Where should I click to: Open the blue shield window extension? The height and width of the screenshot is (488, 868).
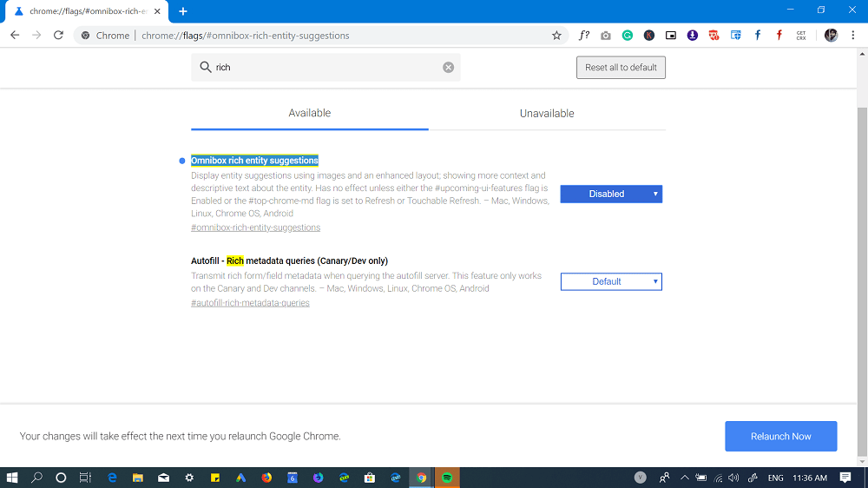[736, 36]
